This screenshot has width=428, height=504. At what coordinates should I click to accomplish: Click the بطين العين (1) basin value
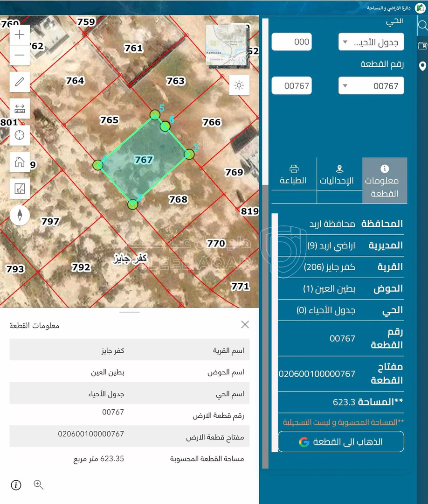point(329,289)
